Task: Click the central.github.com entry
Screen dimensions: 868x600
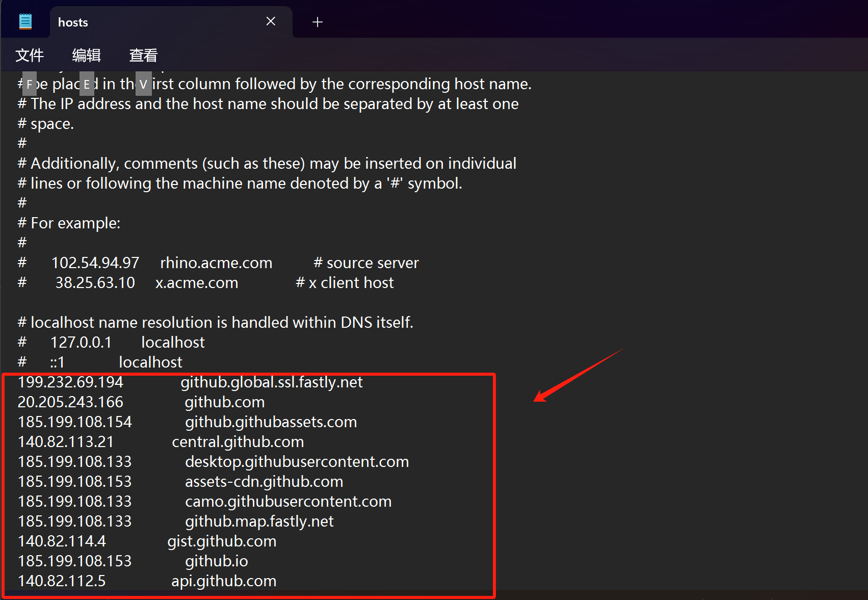Action: pos(238,441)
